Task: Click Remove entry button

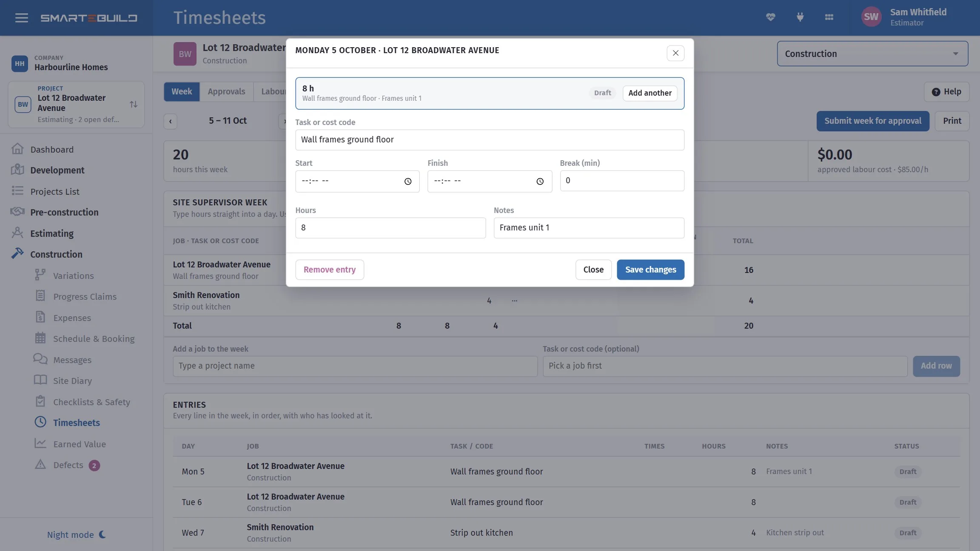Action: (x=330, y=270)
